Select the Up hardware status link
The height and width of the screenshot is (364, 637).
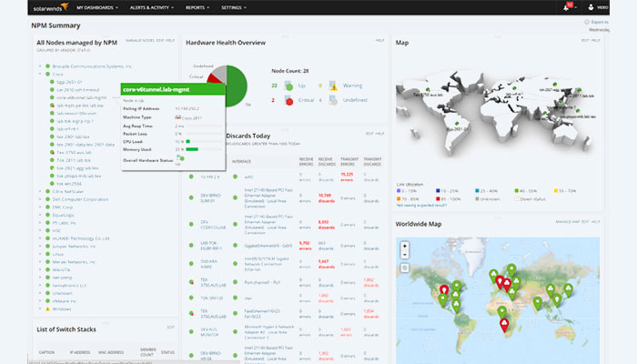click(301, 86)
